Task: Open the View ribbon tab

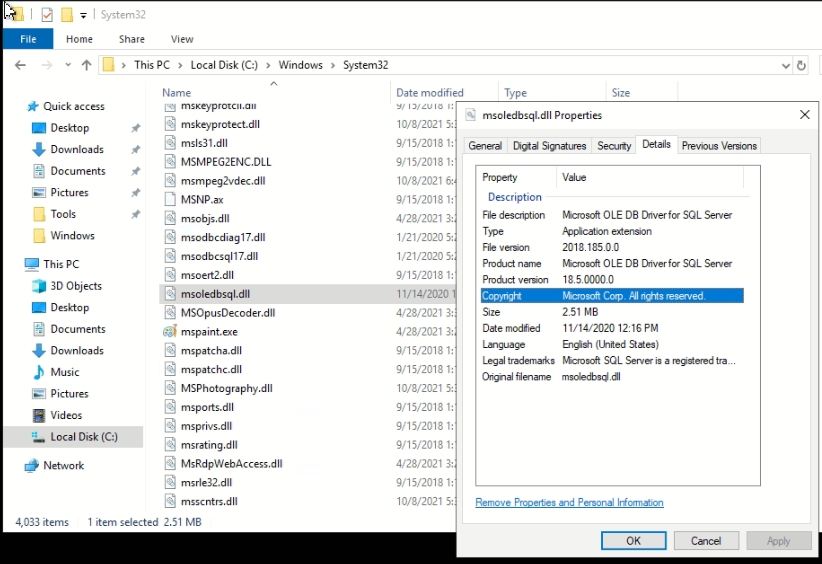Action: coord(182,39)
